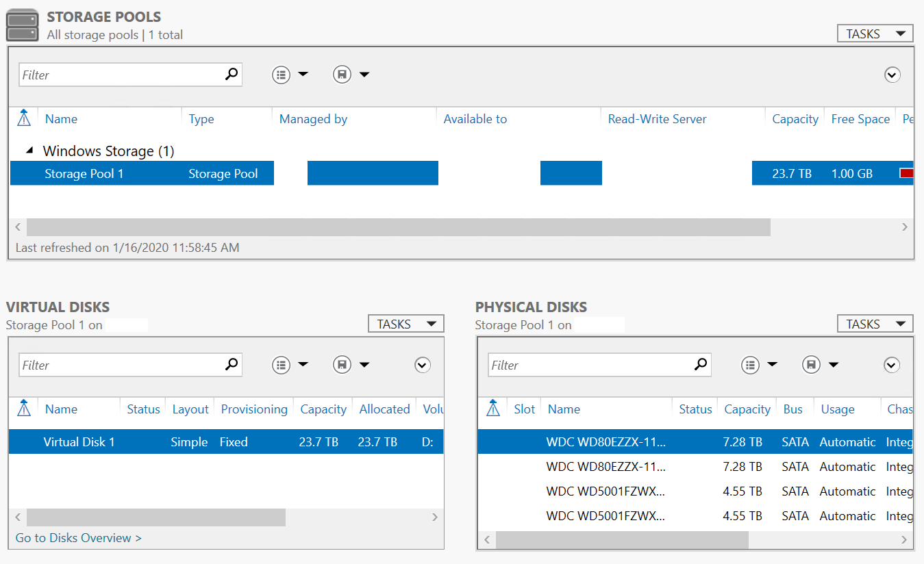Screen dimensions: 924x564
Task: Click the warning sort icon in Physical Disks header
Action: 493,409
